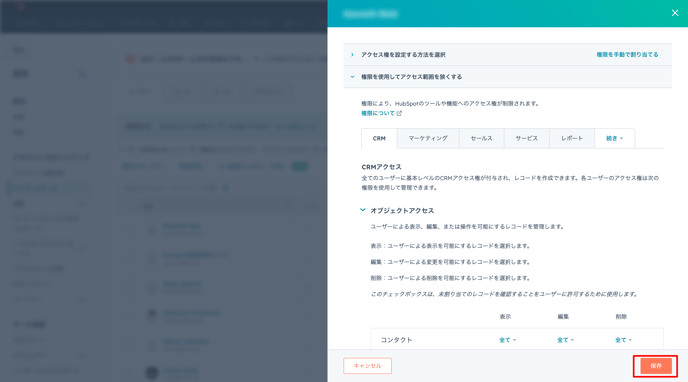Viewport: 688px width, 382px height.
Task: Open コンタクト 削除 permission dropdown
Action: (x=623, y=340)
